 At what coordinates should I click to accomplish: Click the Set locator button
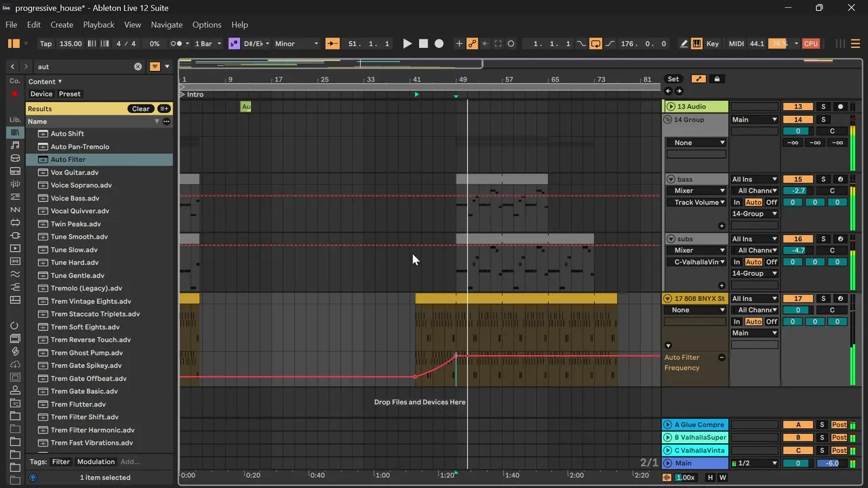(x=673, y=79)
